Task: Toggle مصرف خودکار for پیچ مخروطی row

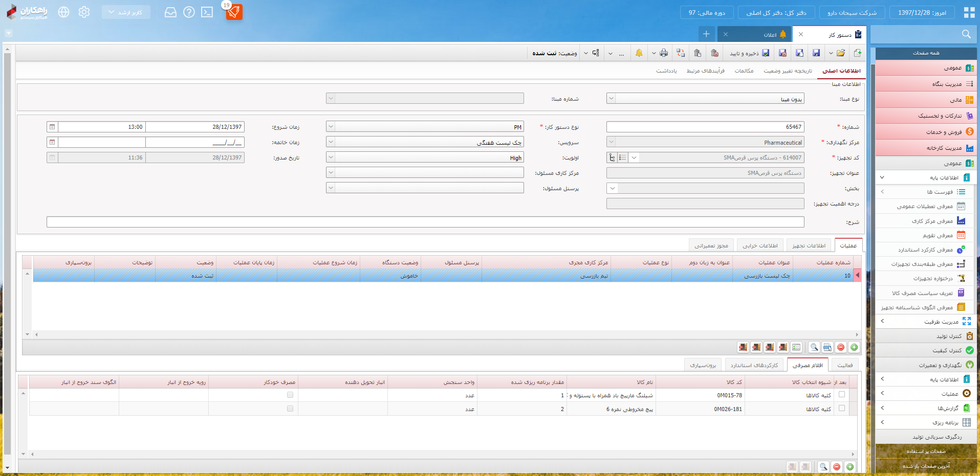Action: [x=290, y=409]
